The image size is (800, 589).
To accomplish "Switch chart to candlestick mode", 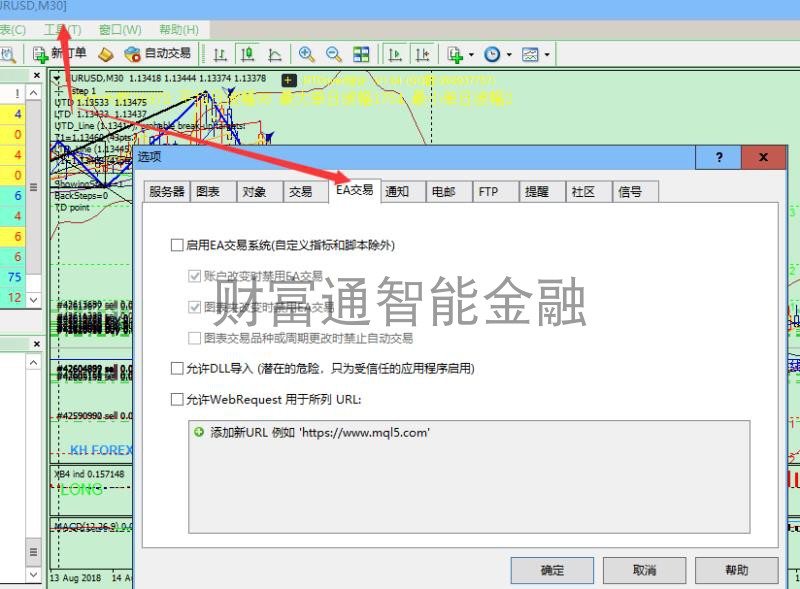I will pyautogui.click(x=247, y=54).
